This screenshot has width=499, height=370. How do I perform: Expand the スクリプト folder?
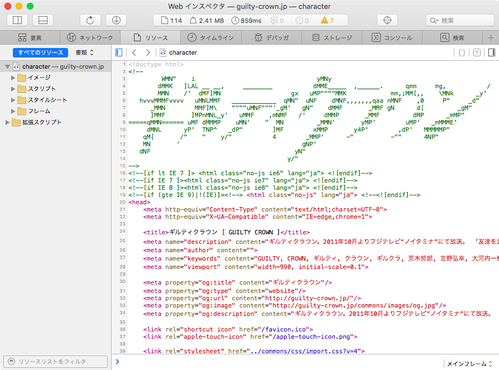[x=13, y=89]
